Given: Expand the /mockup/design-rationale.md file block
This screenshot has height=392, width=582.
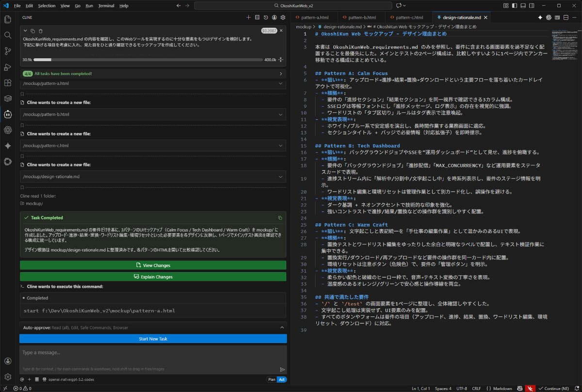Looking at the screenshot, I should pos(153,177).
